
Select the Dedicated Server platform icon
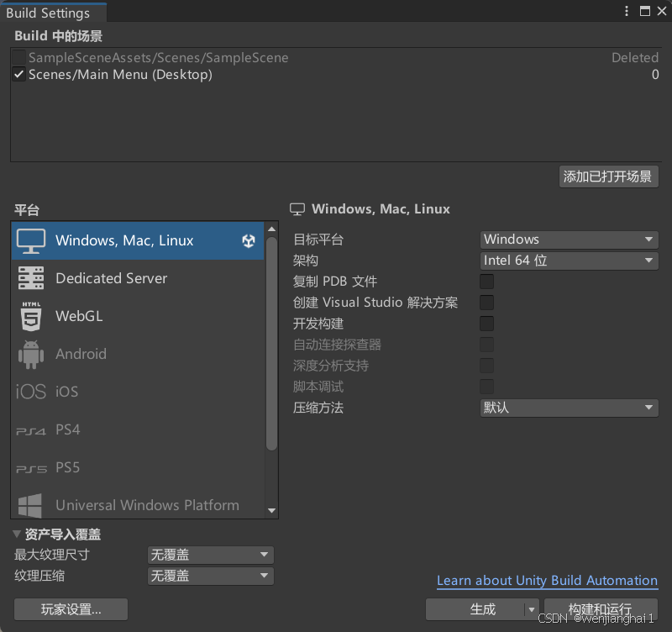(x=31, y=277)
